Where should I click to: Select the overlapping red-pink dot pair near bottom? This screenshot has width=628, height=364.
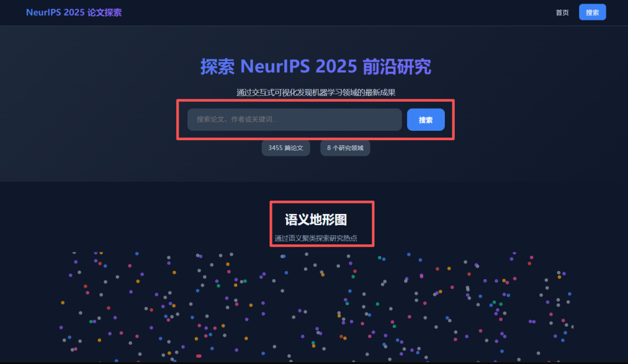tap(199, 356)
